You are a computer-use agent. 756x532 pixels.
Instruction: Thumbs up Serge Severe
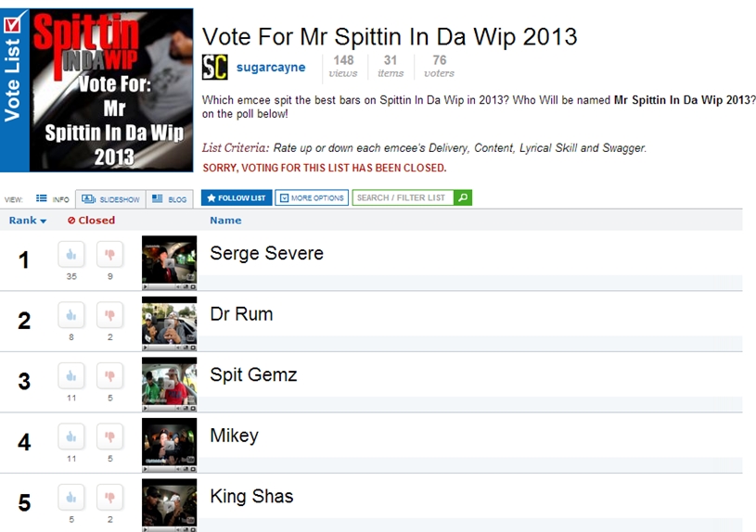click(71, 254)
